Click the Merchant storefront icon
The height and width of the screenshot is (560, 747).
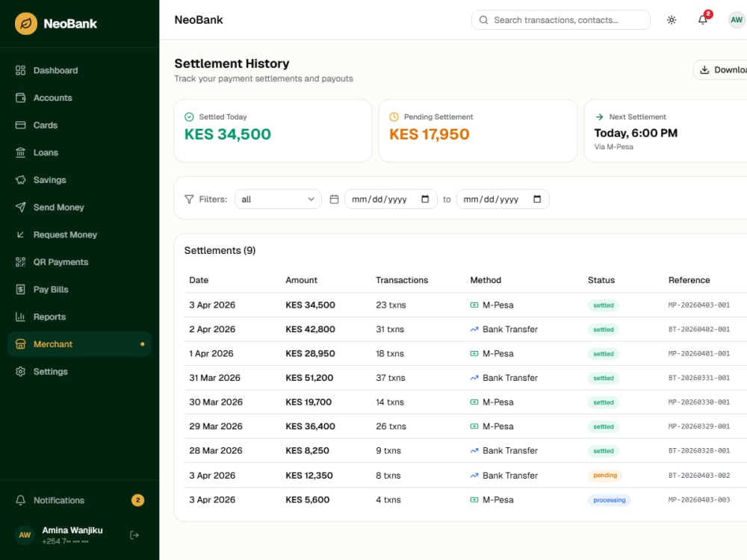click(x=20, y=344)
